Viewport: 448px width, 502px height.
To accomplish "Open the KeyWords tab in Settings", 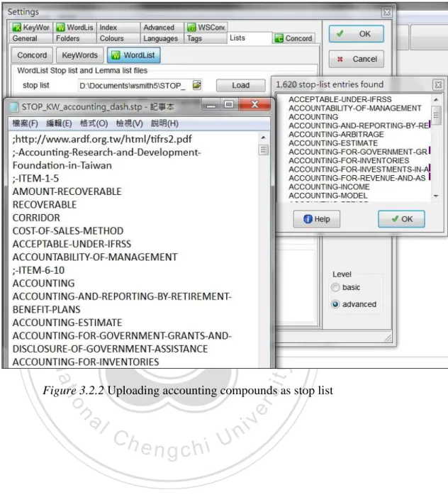I will click(x=31, y=27).
